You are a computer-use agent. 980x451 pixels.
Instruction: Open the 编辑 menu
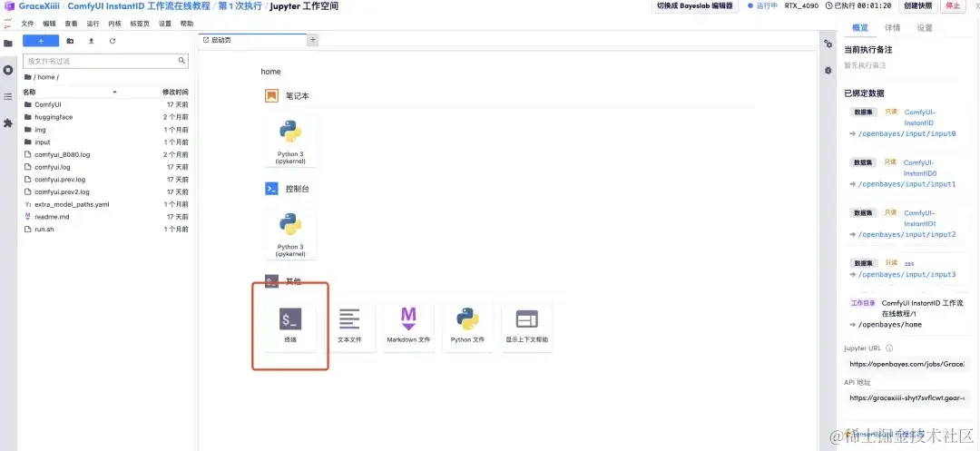tap(49, 24)
